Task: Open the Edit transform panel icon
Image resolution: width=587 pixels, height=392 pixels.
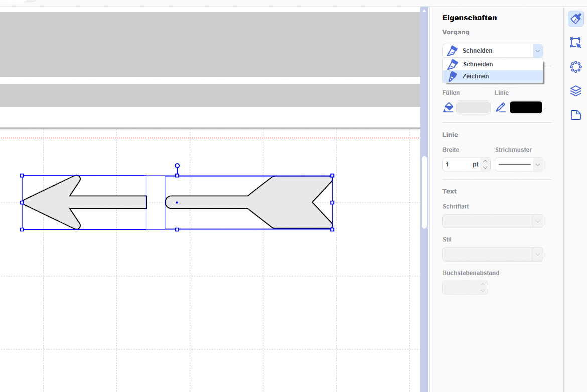Action: click(575, 43)
